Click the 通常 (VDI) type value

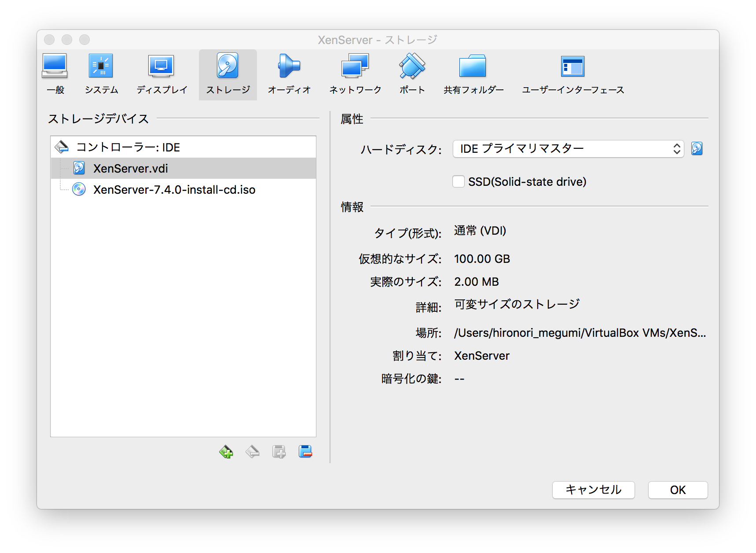[x=480, y=231]
